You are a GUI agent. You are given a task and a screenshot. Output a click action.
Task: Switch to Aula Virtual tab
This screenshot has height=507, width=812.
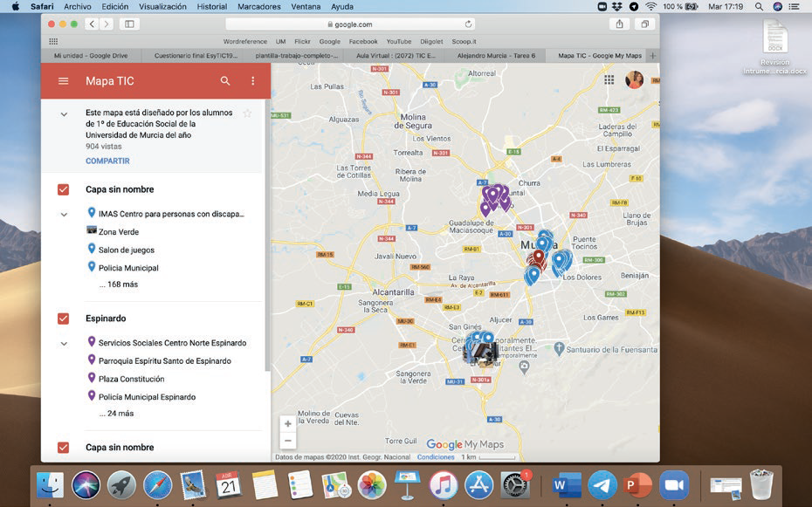[396, 55]
